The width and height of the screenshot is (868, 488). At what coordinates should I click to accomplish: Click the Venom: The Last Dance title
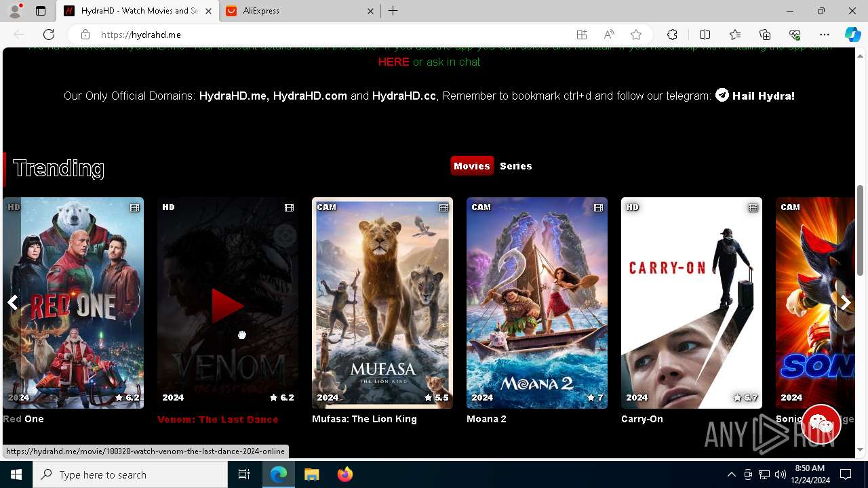[218, 419]
